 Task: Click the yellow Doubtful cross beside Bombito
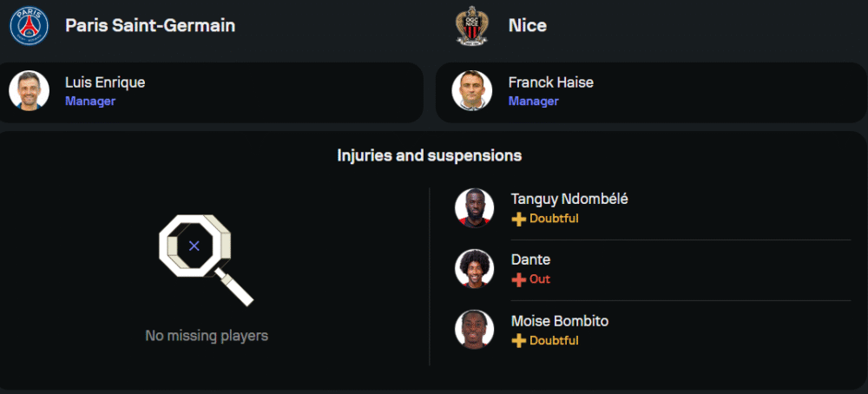(519, 341)
